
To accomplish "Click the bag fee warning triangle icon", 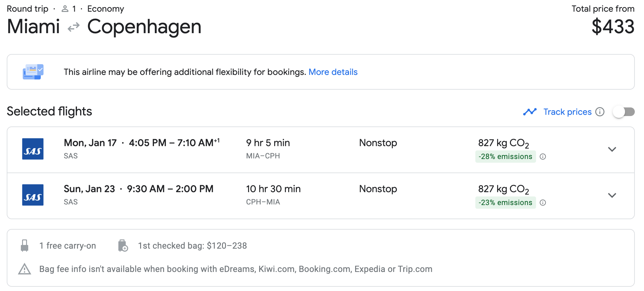I will (25, 269).
